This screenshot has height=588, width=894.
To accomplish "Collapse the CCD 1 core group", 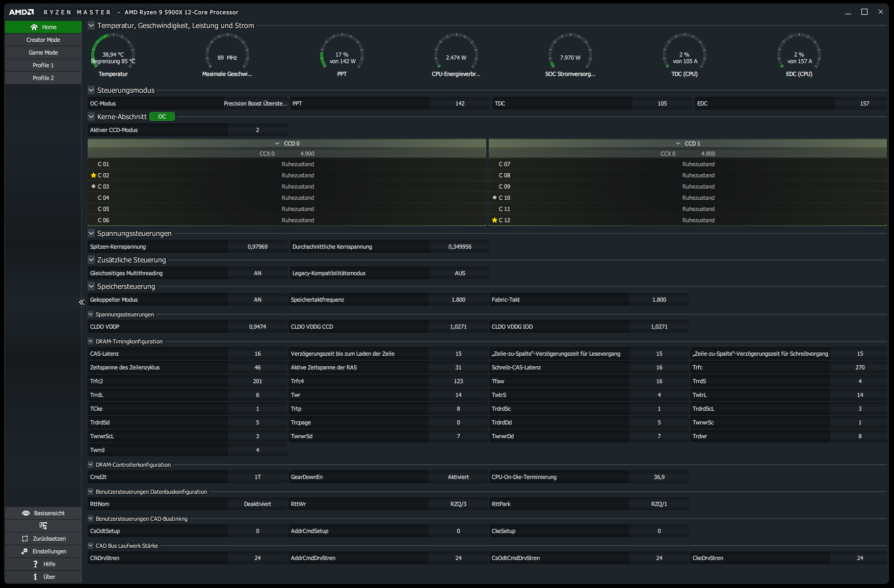I will point(678,144).
